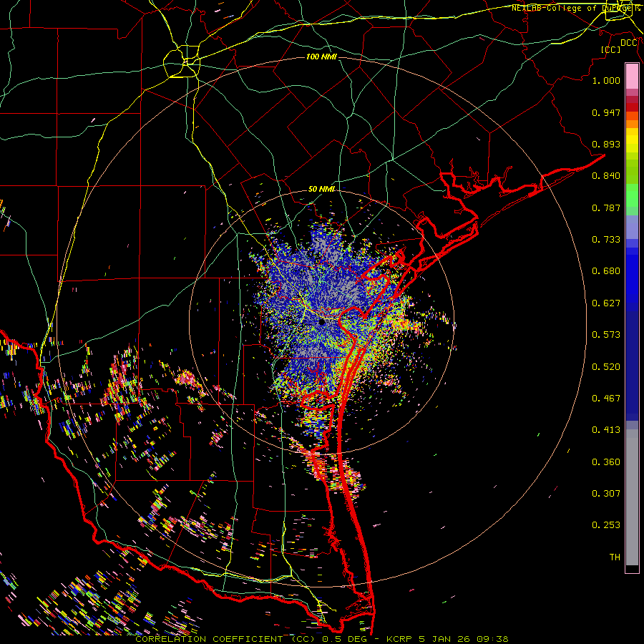This screenshot has height=644, width=644.
Task: Select the 0.520 legend value
Action: click(606, 367)
